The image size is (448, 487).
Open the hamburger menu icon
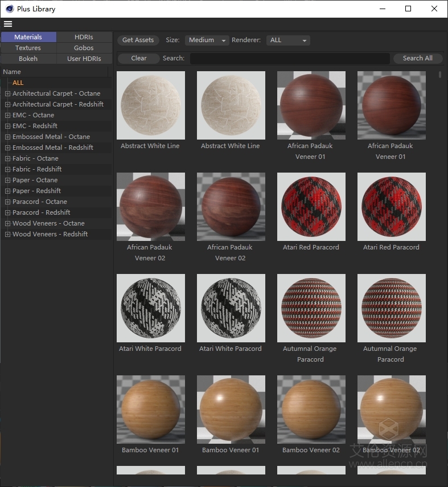(8, 24)
